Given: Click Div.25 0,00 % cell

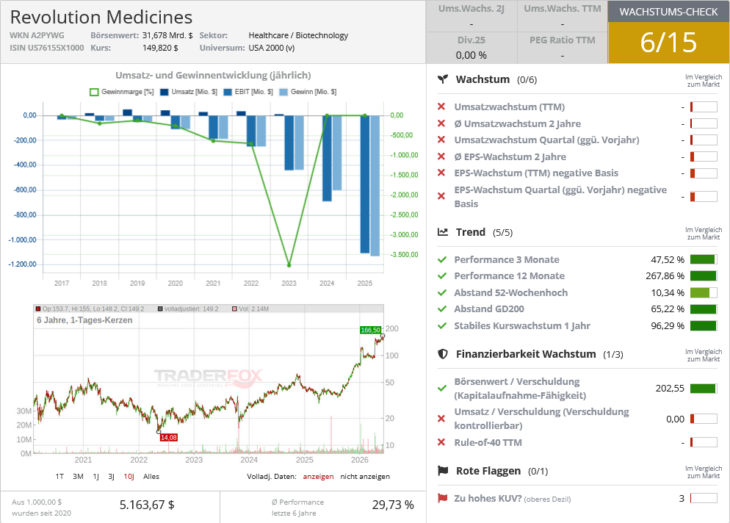Looking at the screenshot, I should pyautogui.click(x=471, y=48).
